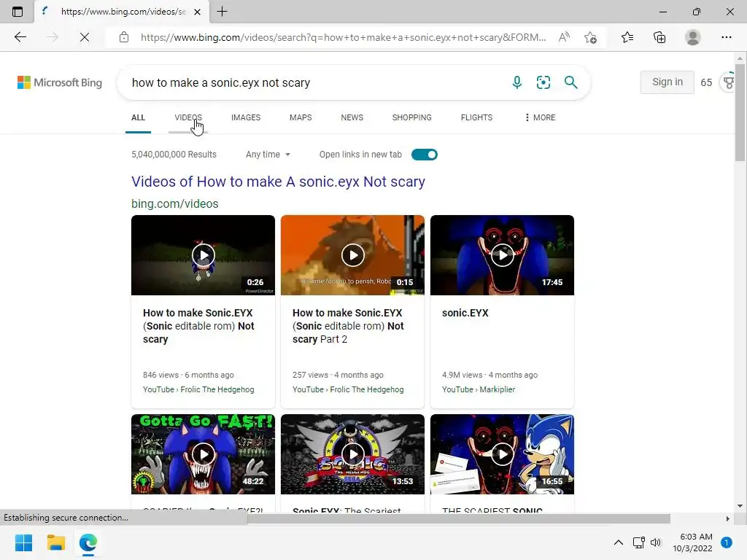Play the 13:53 Sonic logo video
This screenshot has height=560, width=747.
353,454
